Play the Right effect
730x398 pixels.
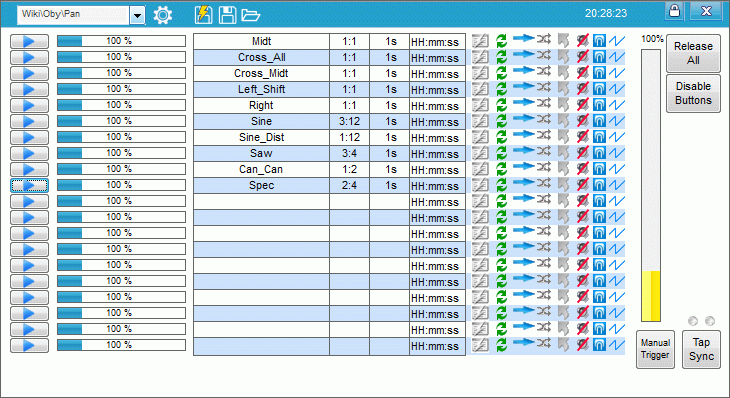(29, 105)
